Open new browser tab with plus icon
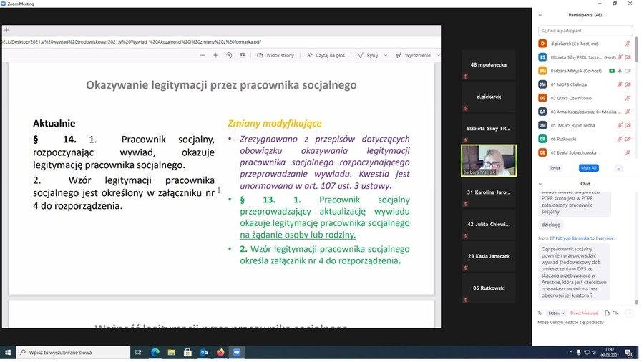The width and height of the screenshot is (644, 362). pos(6,30)
